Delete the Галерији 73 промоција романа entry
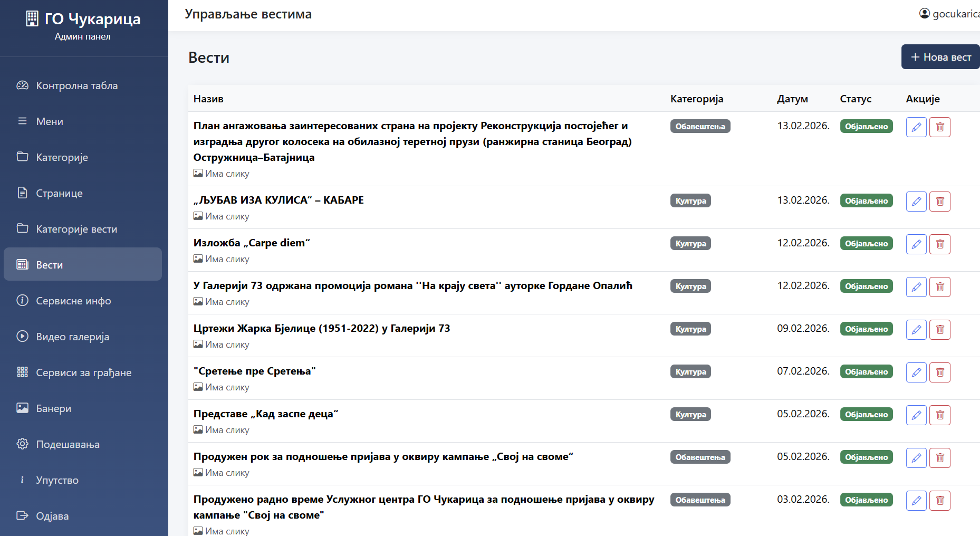This screenshot has height=536, width=980. pyautogui.click(x=940, y=287)
